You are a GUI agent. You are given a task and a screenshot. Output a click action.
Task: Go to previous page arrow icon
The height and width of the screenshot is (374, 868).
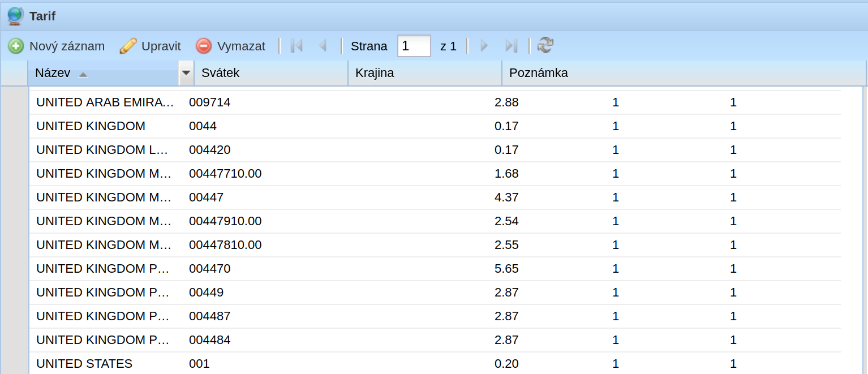323,46
